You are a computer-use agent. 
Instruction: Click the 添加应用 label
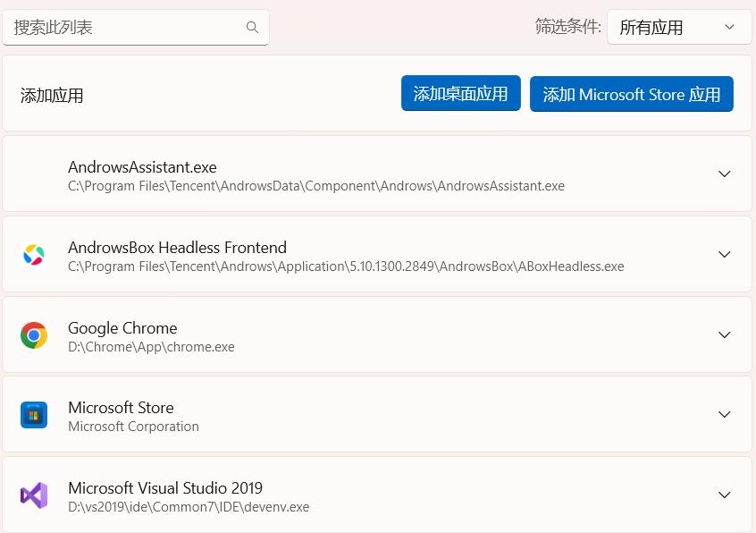pos(52,96)
